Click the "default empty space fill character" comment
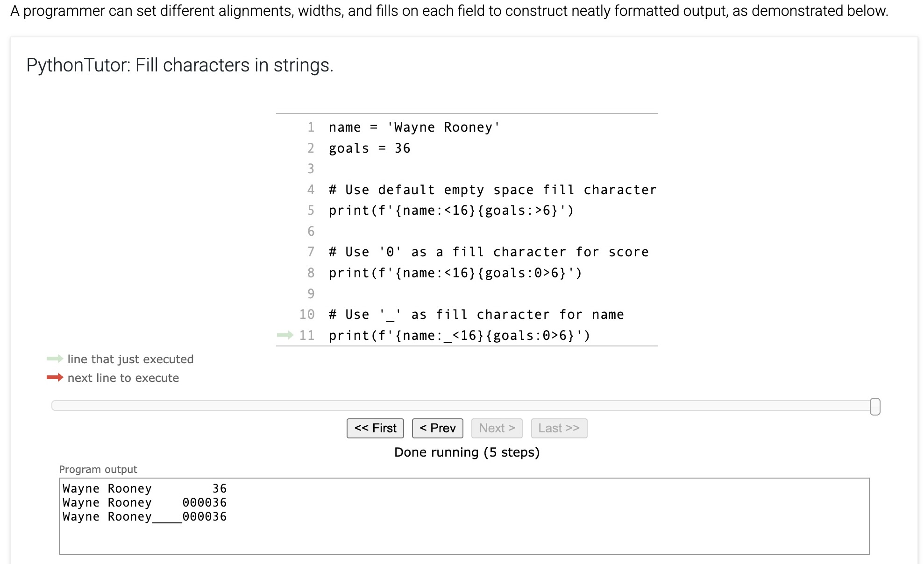 (492, 190)
